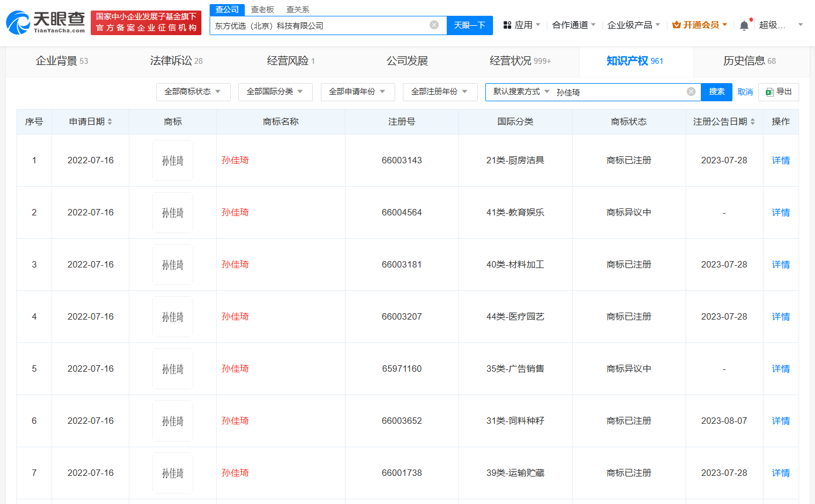Click the trademark thumbnail in row 1

pyautogui.click(x=172, y=160)
